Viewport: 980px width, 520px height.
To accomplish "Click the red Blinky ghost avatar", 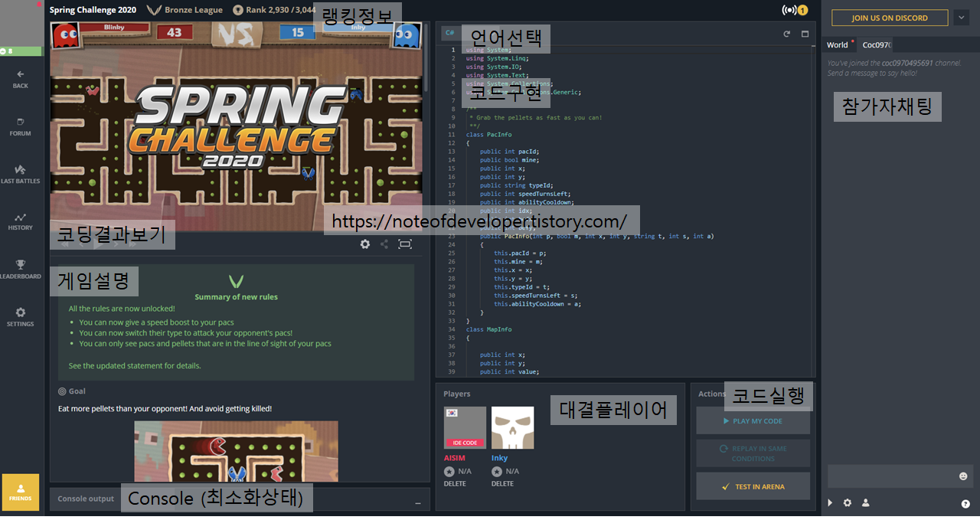I will point(66,34).
